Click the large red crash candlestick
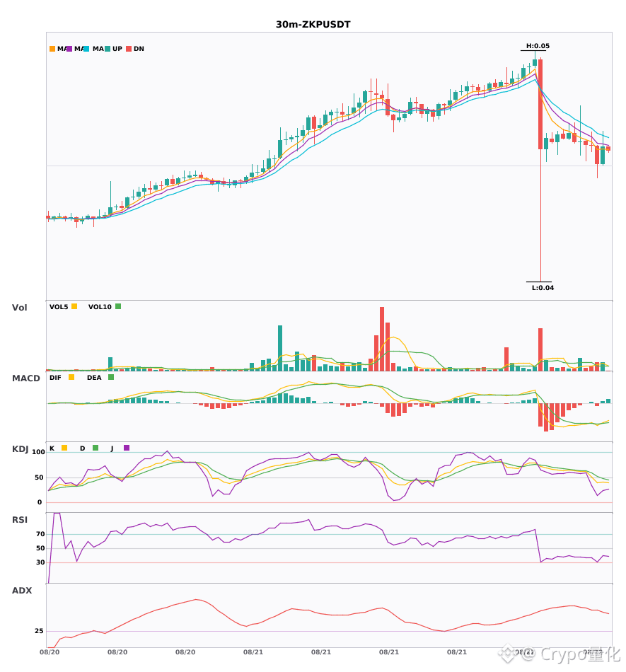The height and width of the screenshot is (672, 626). point(540,104)
